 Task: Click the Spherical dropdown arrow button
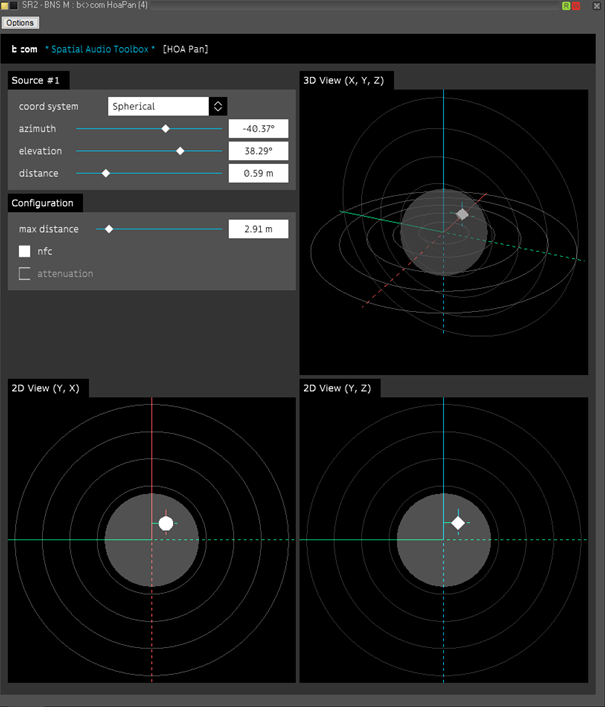pyautogui.click(x=218, y=106)
